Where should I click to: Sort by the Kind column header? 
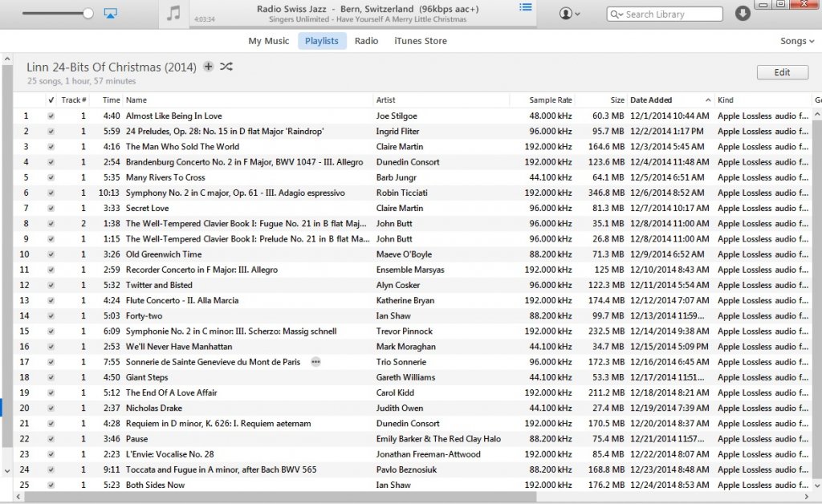pyautogui.click(x=763, y=100)
